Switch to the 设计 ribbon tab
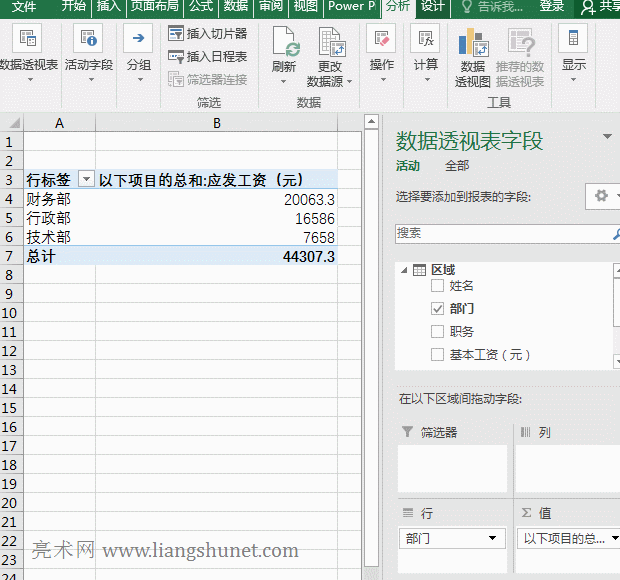Screen dimensions: 620x580 432,6
